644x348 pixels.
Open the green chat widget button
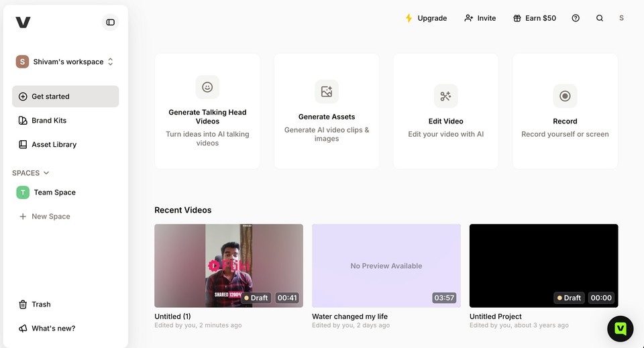coord(620,329)
